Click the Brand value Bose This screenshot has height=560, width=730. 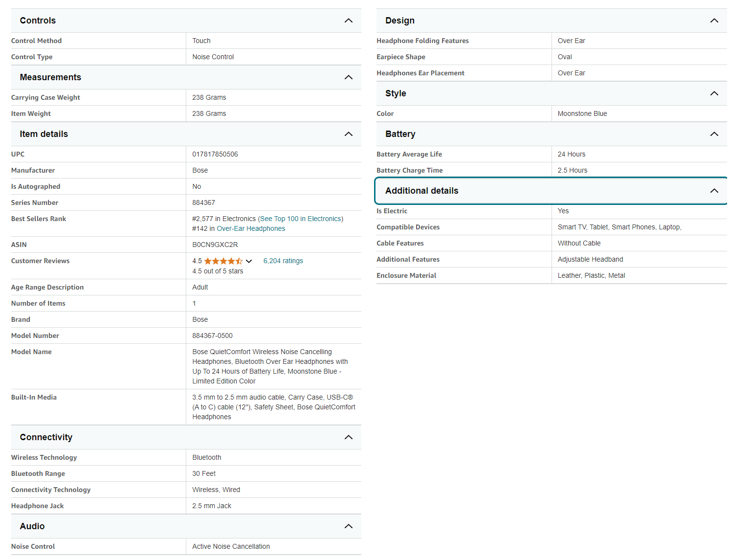point(200,319)
